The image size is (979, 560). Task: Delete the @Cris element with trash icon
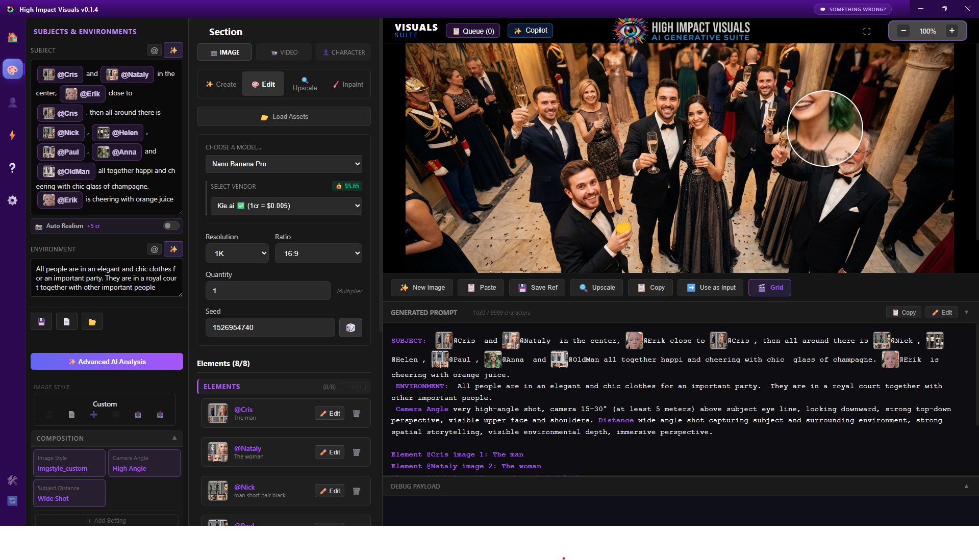357,414
